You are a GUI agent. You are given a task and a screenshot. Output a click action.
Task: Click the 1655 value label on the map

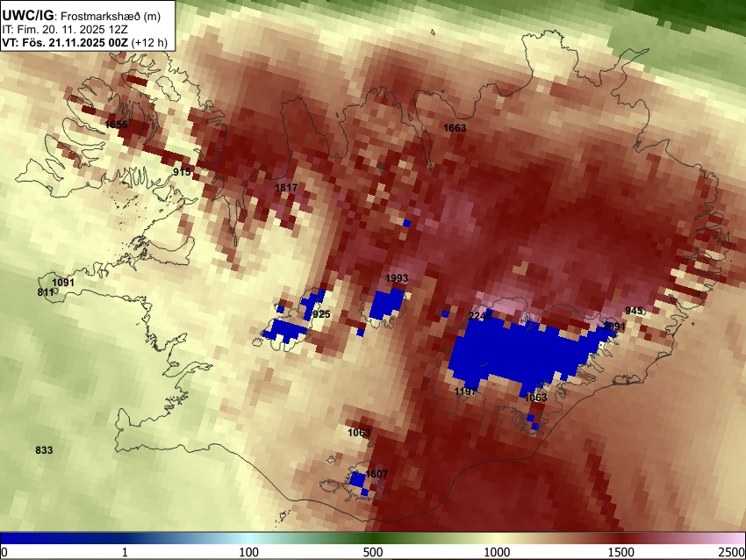(116, 125)
